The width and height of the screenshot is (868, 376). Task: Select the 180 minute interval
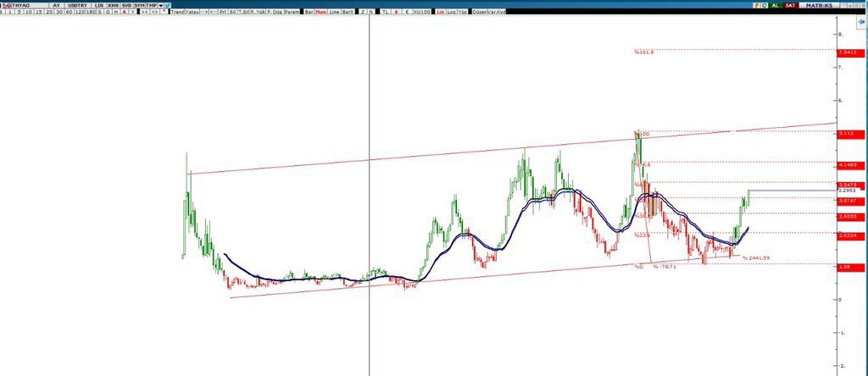tap(90, 12)
